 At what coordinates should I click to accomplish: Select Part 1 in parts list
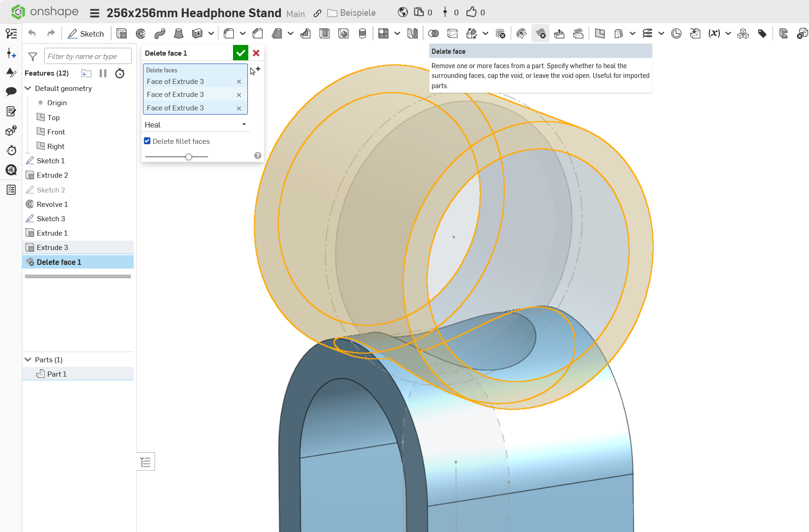[78, 374]
